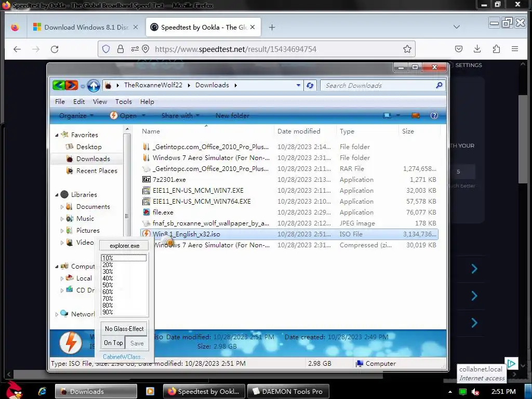Select 10% transparency in the list
Image resolution: width=532 pixels, height=399 pixels.
coord(124,258)
